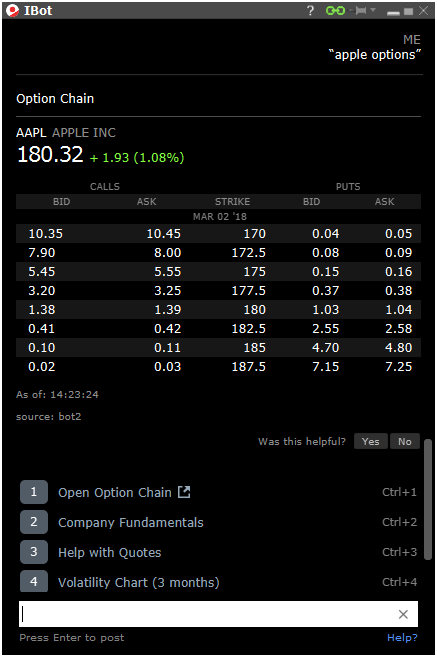The height and width of the screenshot is (657, 437).
Task: Click the put bid 0.04
Action: click(x=326, y=233)
